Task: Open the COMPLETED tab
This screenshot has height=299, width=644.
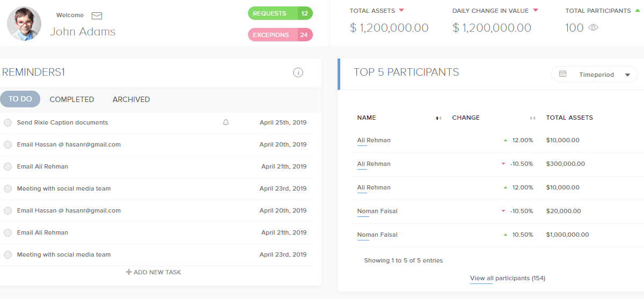Action: [72, 99]
